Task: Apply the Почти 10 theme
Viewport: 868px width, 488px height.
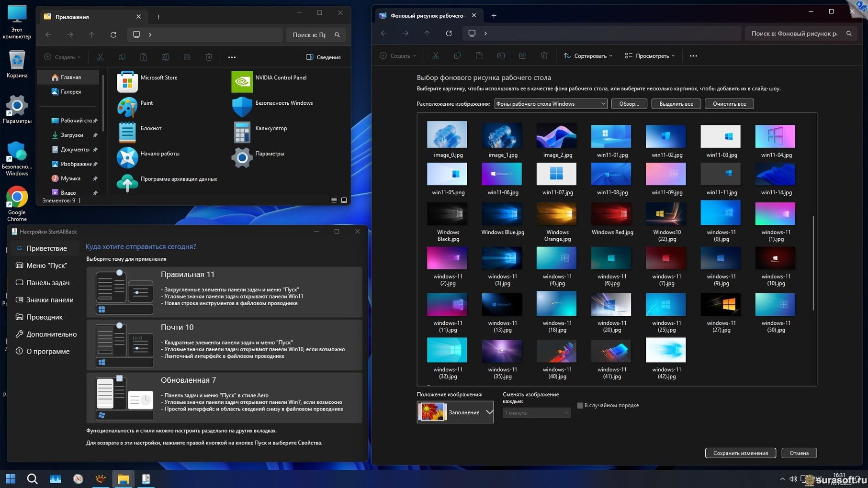Action: click(x=224, y=344)
